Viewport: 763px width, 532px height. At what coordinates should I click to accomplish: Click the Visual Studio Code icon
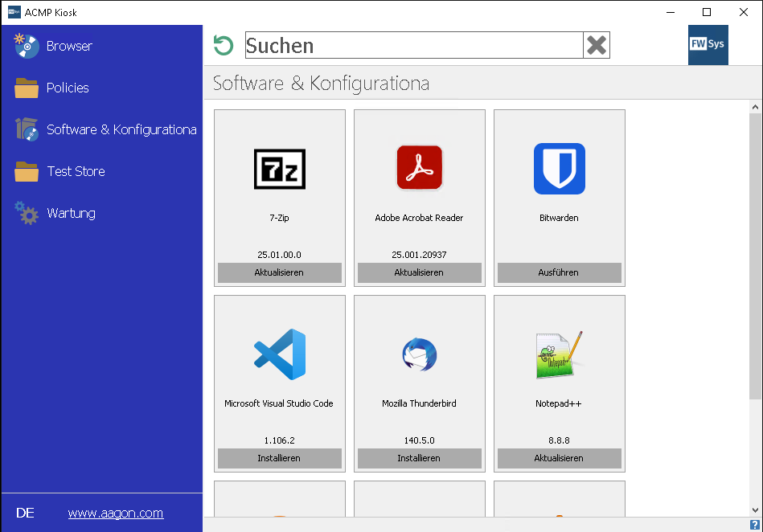point(279,354)
